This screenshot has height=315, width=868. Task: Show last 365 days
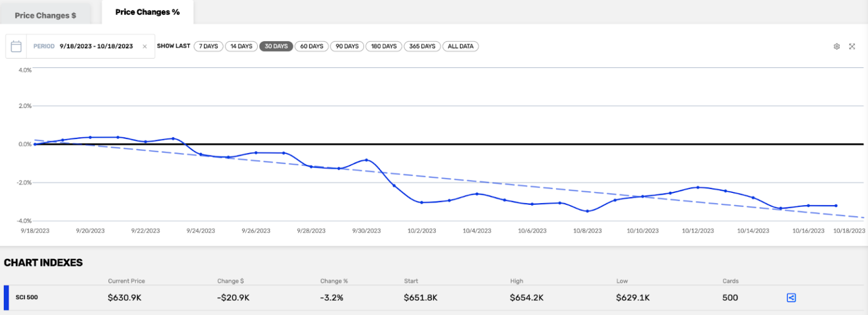pos(422,46)
